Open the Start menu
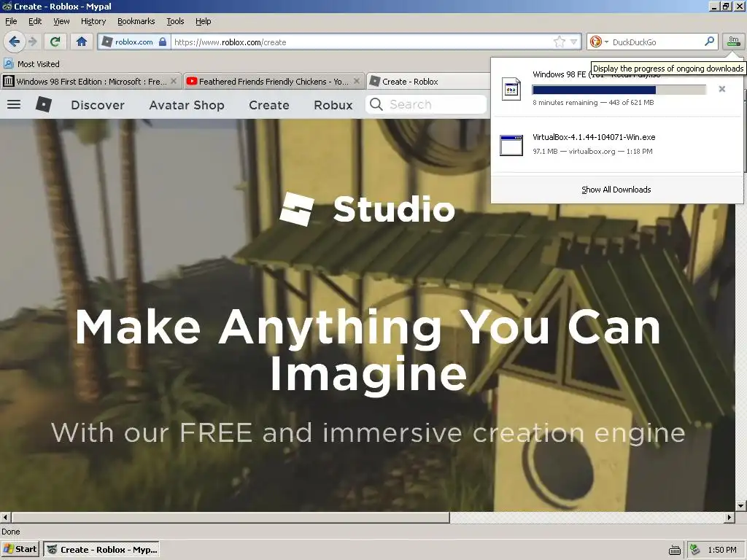 20,550
